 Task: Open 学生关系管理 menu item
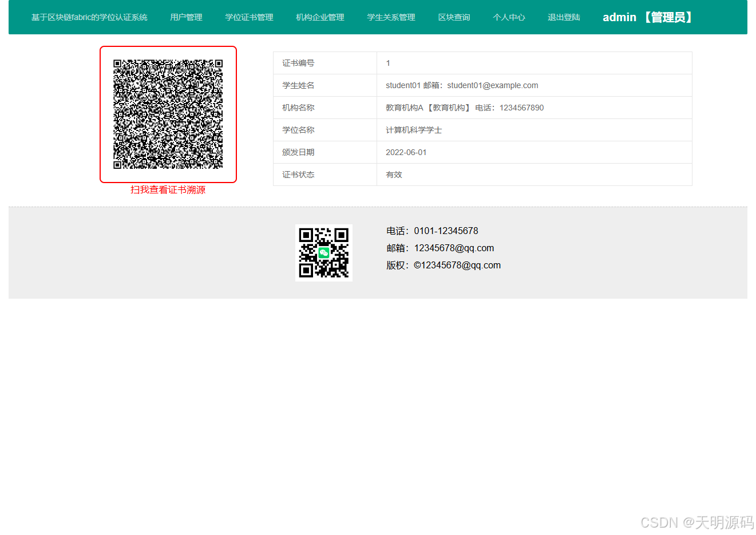(x=391, y=17)
